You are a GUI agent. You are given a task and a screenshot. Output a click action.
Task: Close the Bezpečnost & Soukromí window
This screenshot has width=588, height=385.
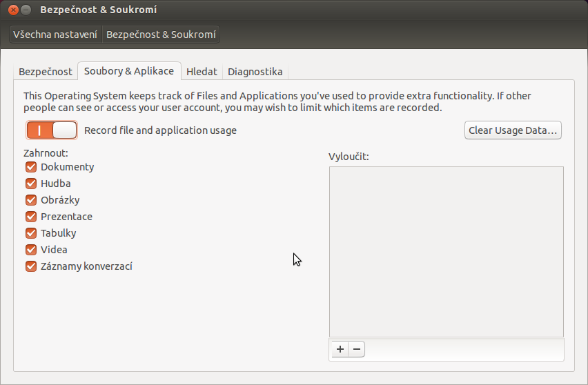(x=12, y=10)
